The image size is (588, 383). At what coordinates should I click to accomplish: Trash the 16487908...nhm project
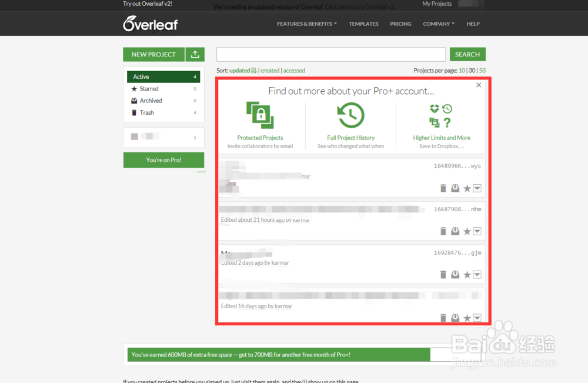click(x=443, y=231)
